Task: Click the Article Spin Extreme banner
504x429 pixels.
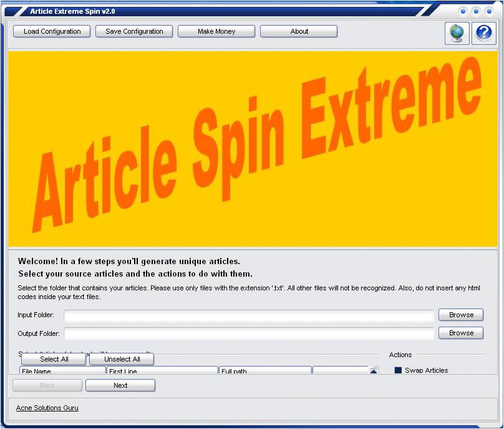Action: (x=253, y=149)
